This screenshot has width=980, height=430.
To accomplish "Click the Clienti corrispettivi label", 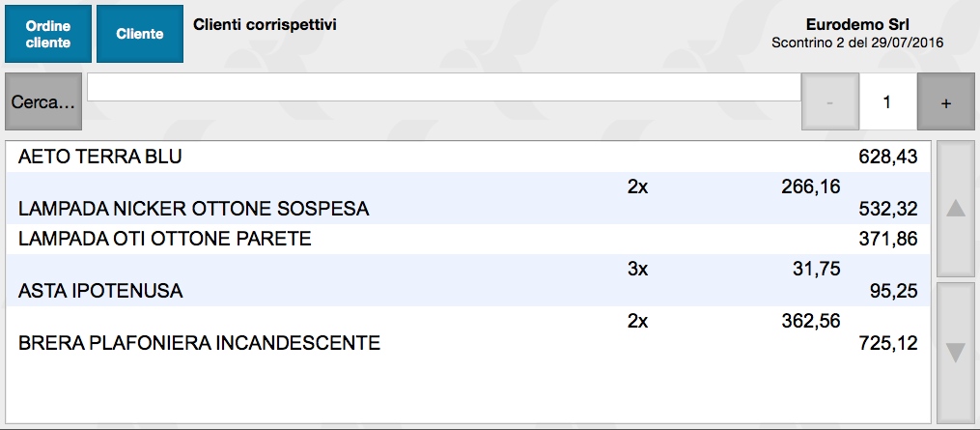I will click(x=265, y=22).
